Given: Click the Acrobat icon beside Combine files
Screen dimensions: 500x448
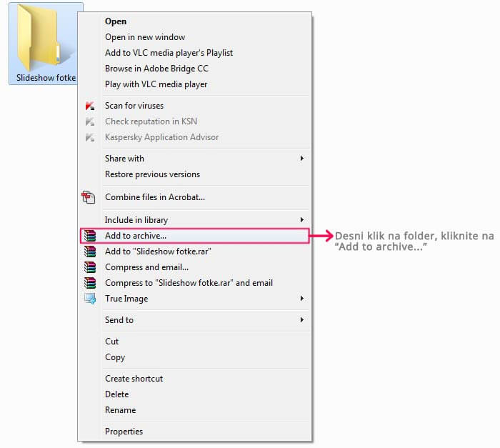Looking at the screenshot, I should (x=89, y=197).
